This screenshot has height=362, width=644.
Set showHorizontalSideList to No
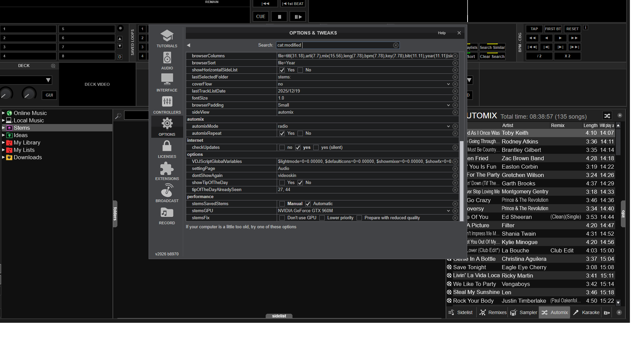(x=300, y=70)
